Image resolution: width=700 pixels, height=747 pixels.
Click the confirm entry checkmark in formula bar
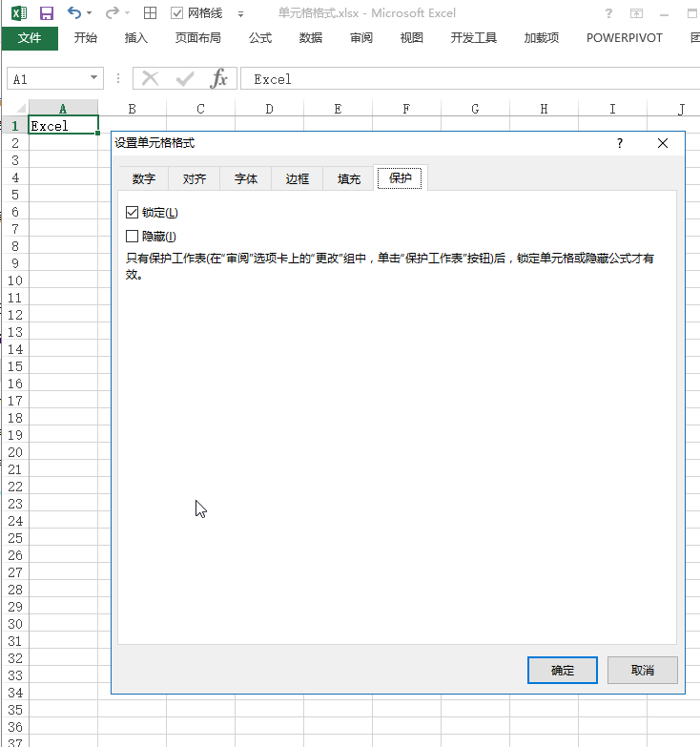click(185, 78)
